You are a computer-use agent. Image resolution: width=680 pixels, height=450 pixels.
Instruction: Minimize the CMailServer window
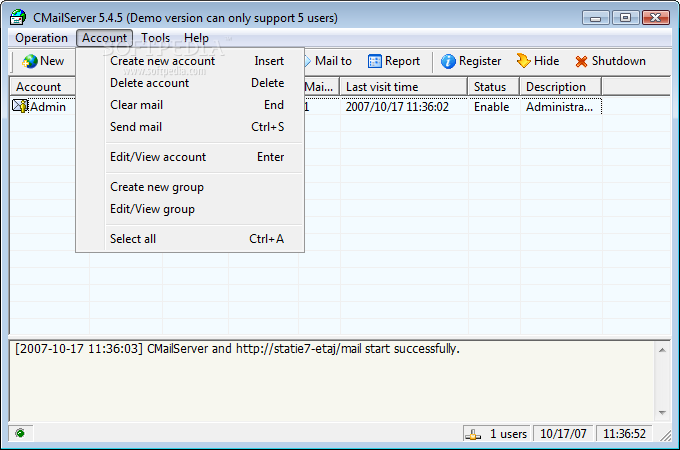[x=596, y=18]
